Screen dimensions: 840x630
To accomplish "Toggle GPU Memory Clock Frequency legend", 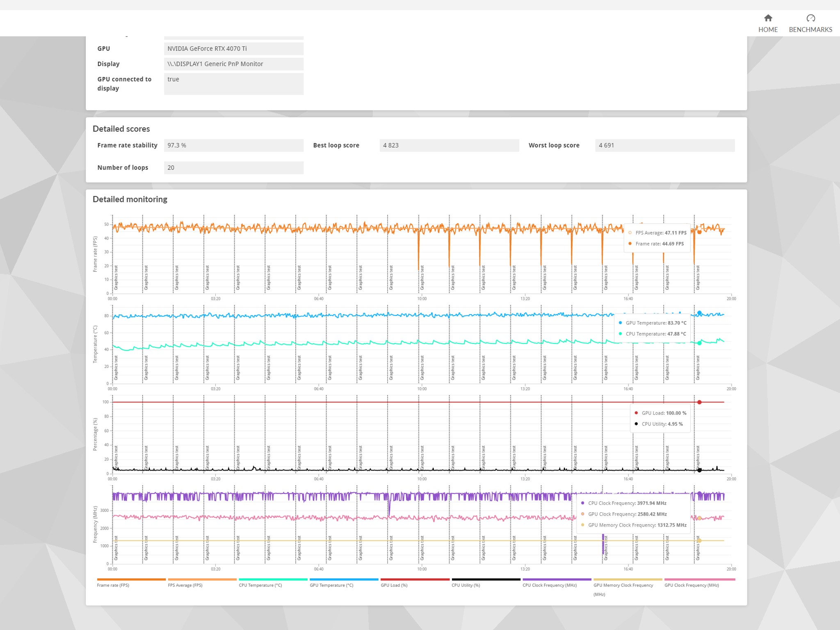I will click(x=628, y=587).
